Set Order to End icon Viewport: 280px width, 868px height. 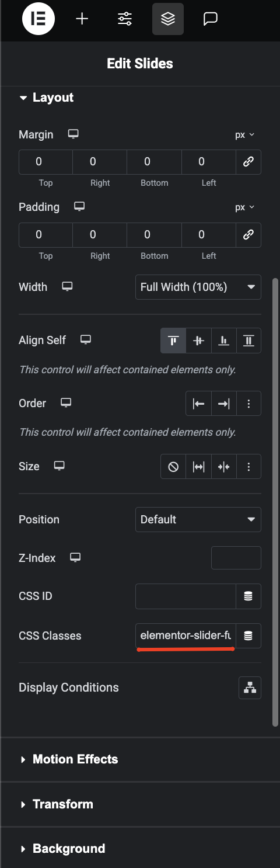(223, 404)
